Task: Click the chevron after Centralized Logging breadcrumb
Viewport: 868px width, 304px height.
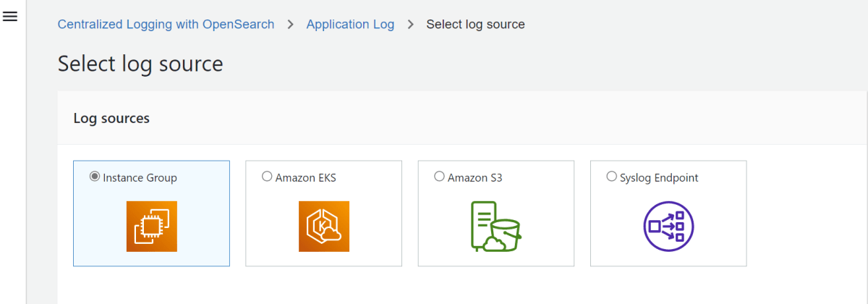Action: point(291,25)
